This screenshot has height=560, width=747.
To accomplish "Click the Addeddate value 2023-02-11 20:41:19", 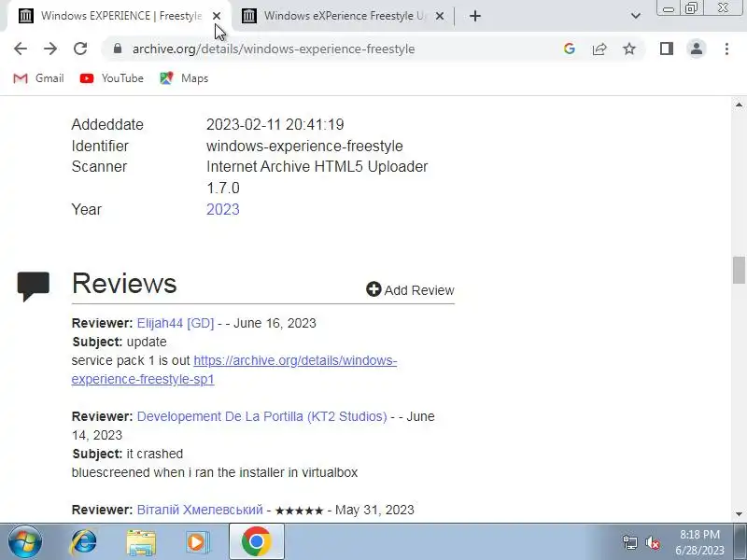I will coord(275,124).
